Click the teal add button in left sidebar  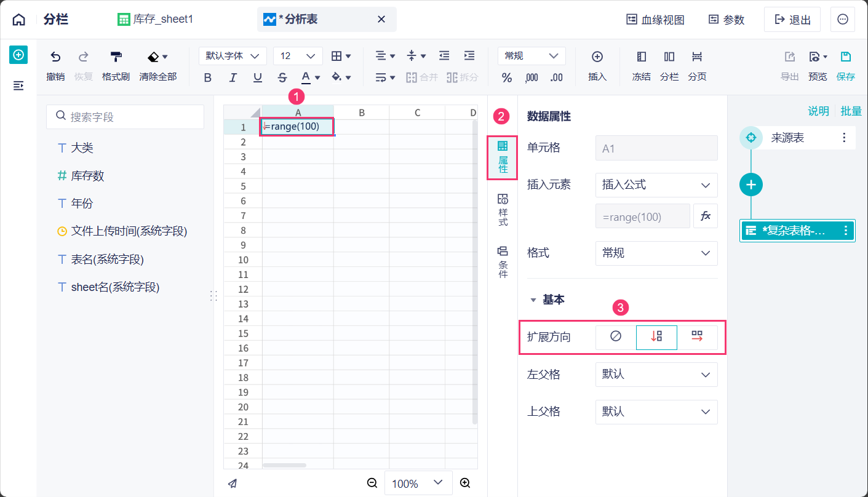coord(18,55)
